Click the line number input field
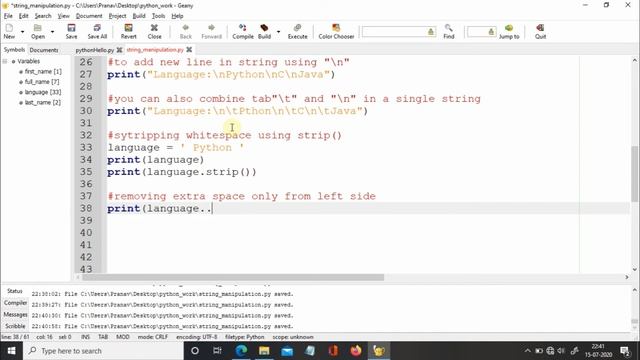640x360 pixels. pos(481,31)
